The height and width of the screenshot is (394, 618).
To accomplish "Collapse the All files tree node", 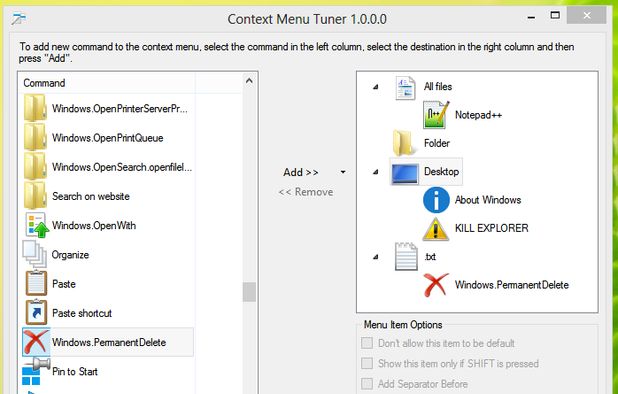I will point(376,87).
